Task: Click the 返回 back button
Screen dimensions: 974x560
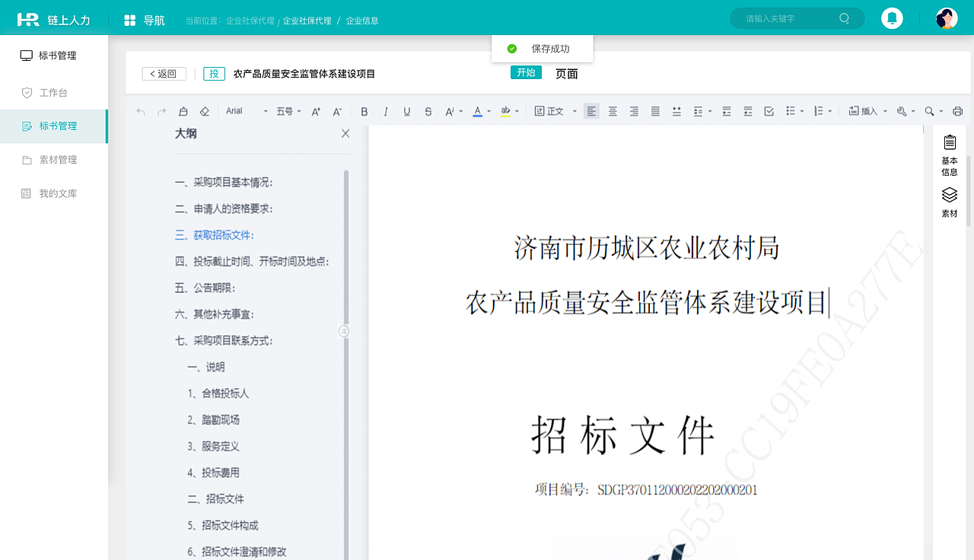Action: (164, 73)
